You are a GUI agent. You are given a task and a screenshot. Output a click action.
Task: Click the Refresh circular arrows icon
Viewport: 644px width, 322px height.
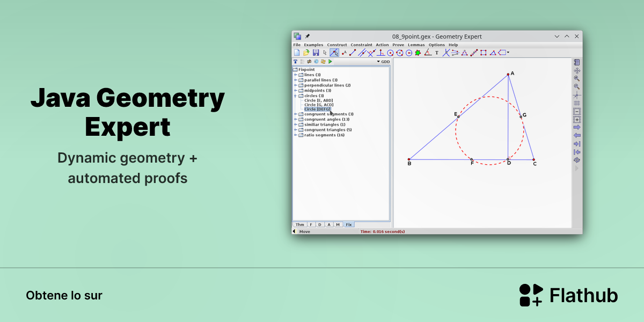577,160
